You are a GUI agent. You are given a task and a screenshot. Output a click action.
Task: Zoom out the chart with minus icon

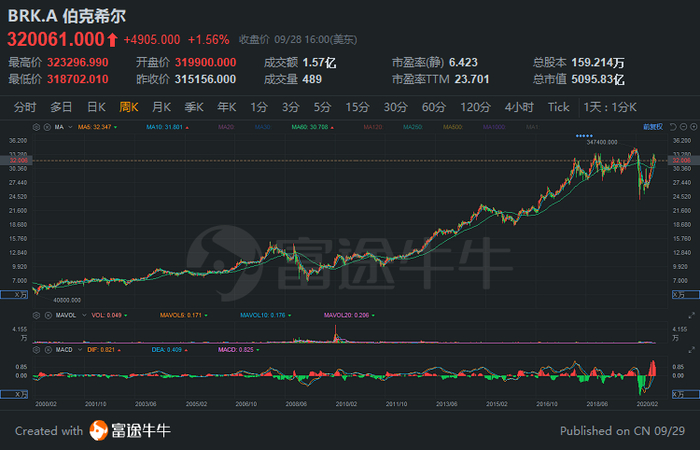[683, 127]
